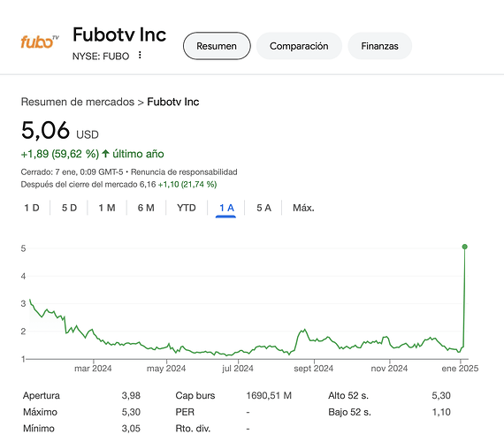The width and height of the screenshot is (504, 442).
Task: Click the active 1 A range
Action: [x=226, y=209]
